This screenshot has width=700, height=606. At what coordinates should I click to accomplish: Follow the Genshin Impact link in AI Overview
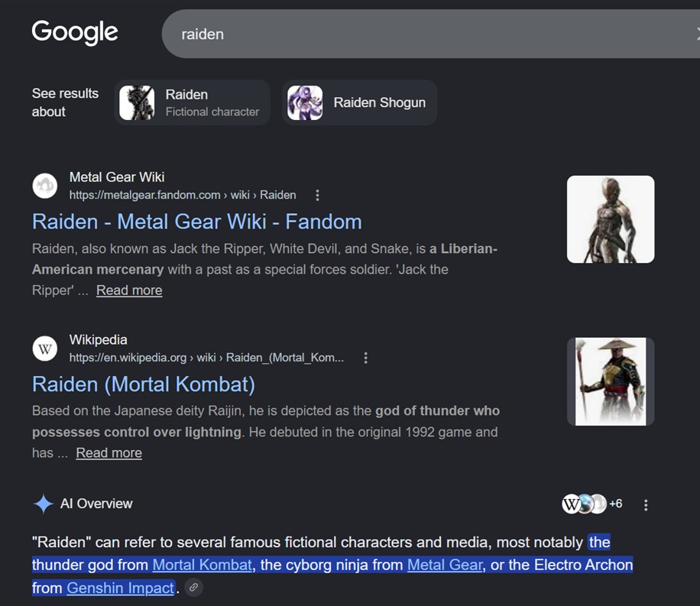[120, 588]
